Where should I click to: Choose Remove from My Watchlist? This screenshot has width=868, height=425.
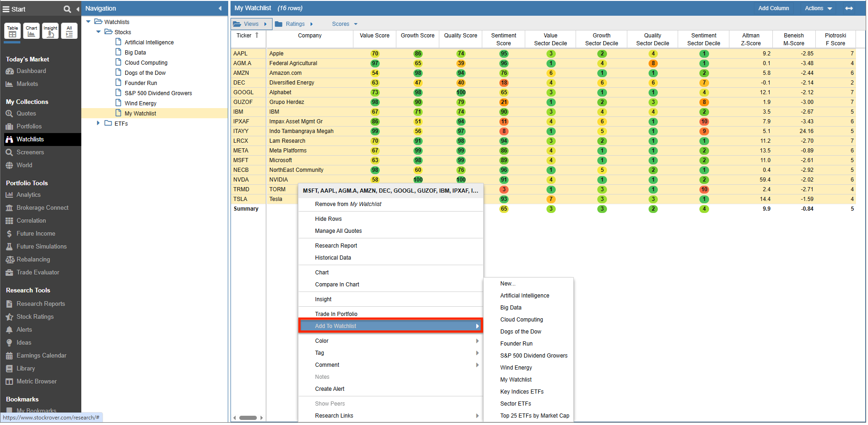(391, 204)
